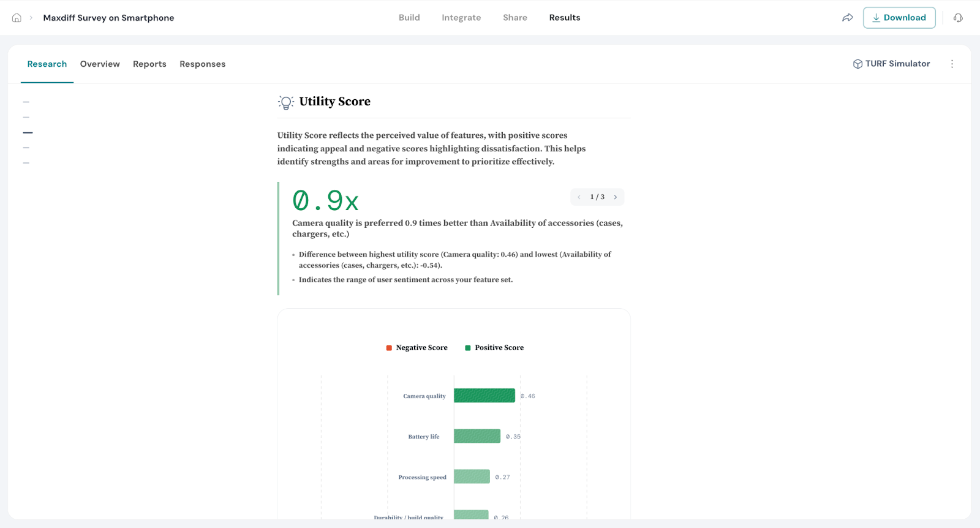Toggle Negative Score legend series
Screen dimensions: 980x528
pos(417,348)
